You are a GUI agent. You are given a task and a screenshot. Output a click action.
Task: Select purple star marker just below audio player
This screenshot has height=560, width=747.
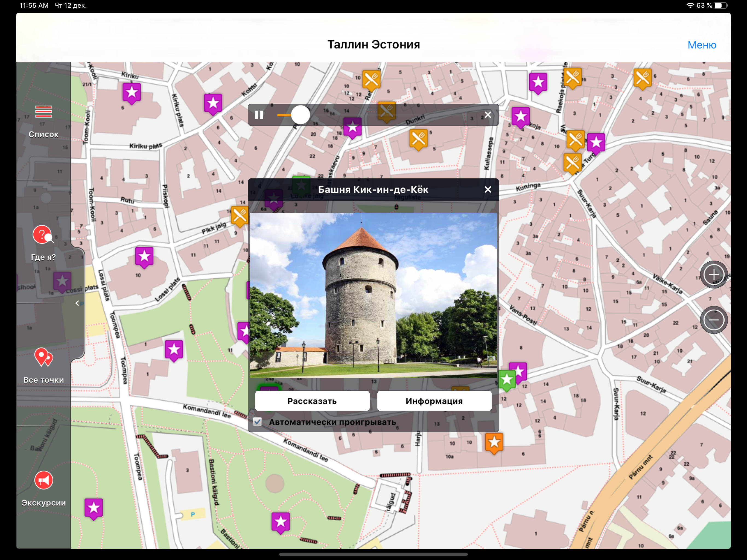tap(352, 128)
